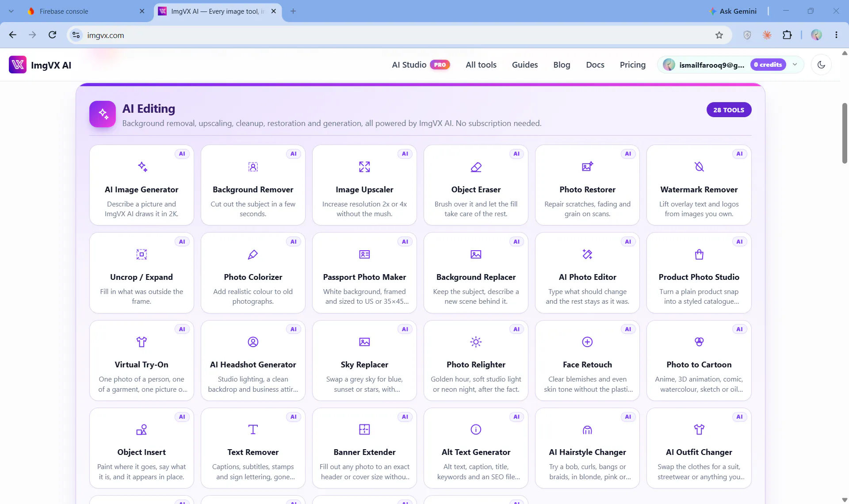849x504 pixels.
Task: Click the Background Remover icon
Action: [253, 167]
